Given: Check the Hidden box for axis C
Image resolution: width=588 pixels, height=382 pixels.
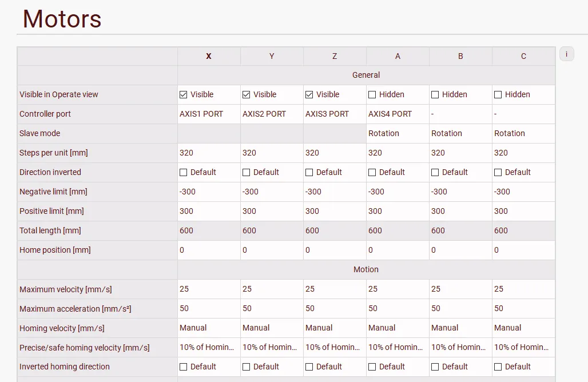Looking at the screenshot, I should 498,95.
